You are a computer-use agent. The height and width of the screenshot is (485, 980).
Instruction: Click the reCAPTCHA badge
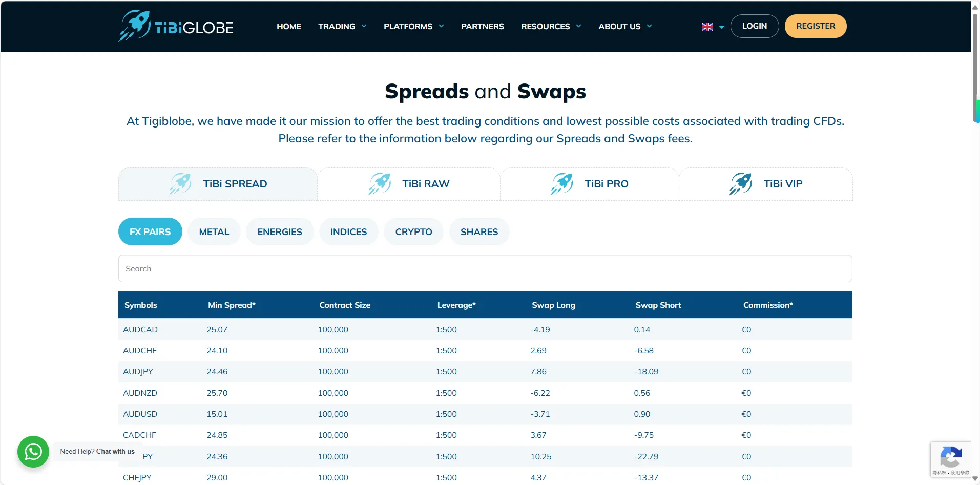click(951, 459)
